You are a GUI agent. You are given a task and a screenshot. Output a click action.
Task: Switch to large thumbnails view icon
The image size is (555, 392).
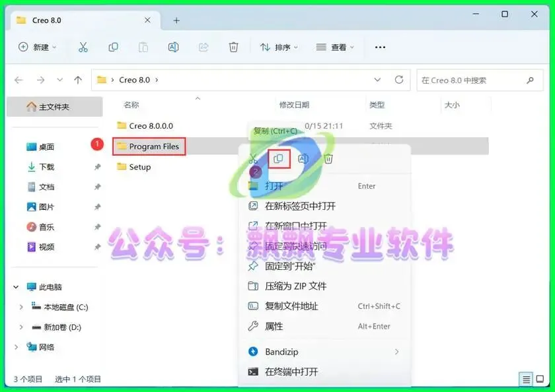click(x=540, y=379)
